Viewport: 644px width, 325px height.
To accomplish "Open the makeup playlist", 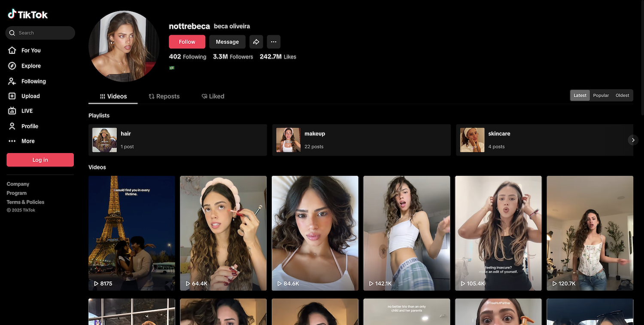I will point(361,140).
